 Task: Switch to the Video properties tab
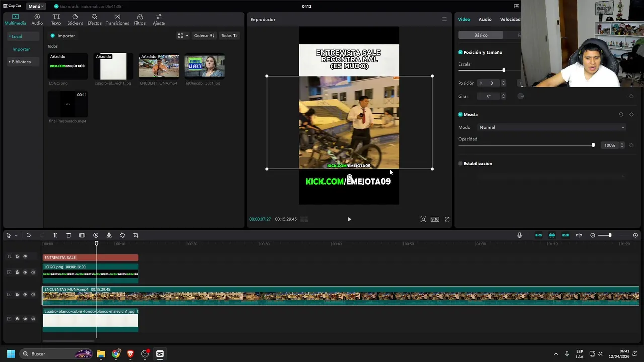[464, 19]
